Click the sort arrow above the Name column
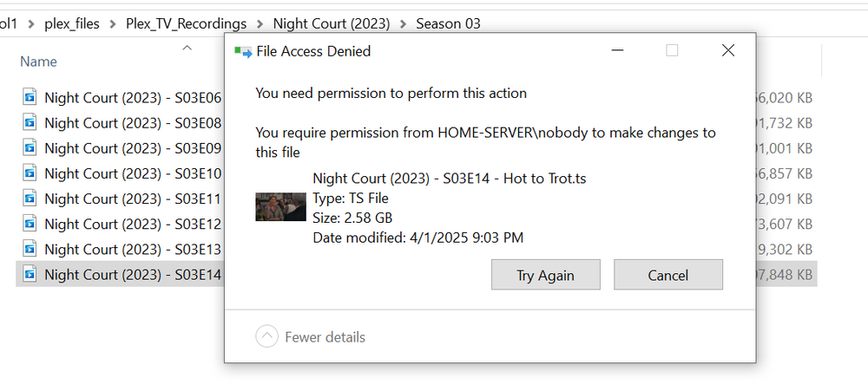Screen dimensions: 868x391 click(x=187, y=48)
